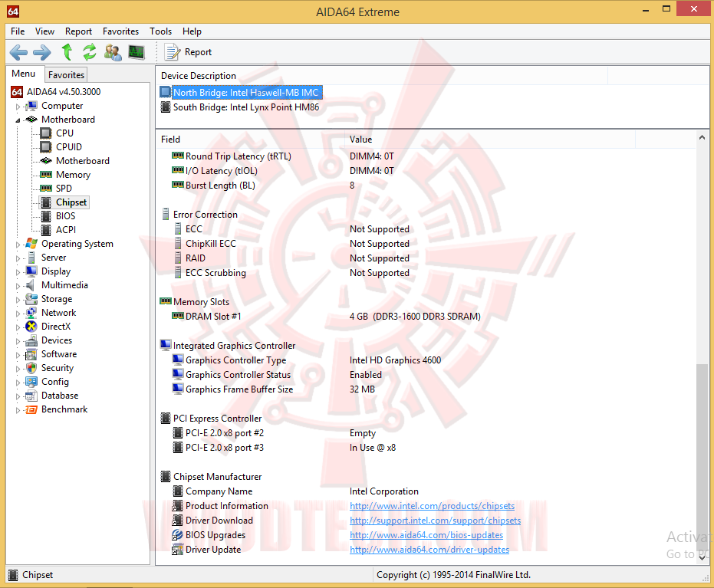The image size is (714, 588).
Task: Select North Bridge: Intel Haswell-MB IMC
Action: pos(246,93)
